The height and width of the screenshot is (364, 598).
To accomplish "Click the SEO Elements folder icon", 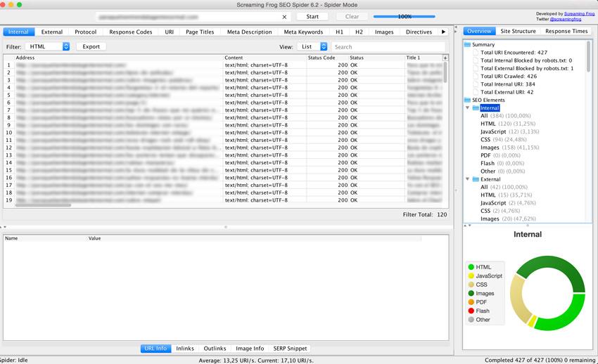I will point(467,100).
